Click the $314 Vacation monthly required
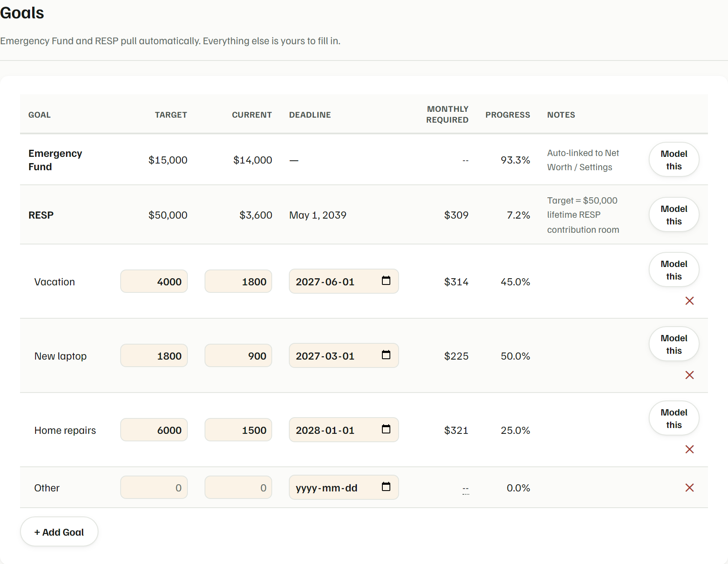This screenshot has height=564, width=728. pyautogui.click(x=456, y=282)
